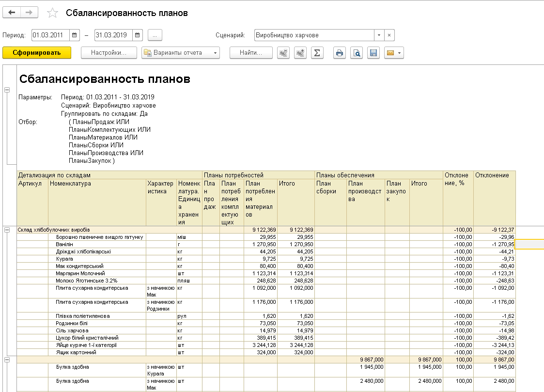This screenshot has width=544, height=392.
Task: Open Настройки report settings
Action: click(x=109, y=53)
